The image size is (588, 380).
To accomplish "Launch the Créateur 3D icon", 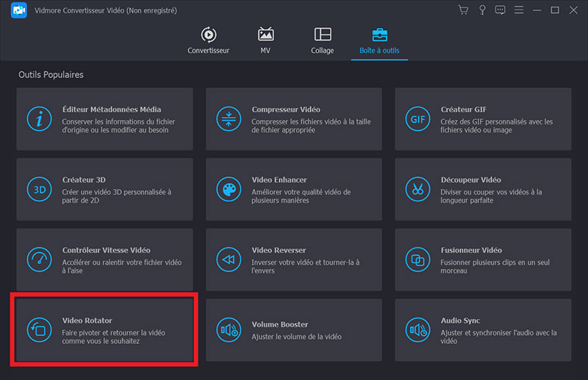I will coord(39,189).
